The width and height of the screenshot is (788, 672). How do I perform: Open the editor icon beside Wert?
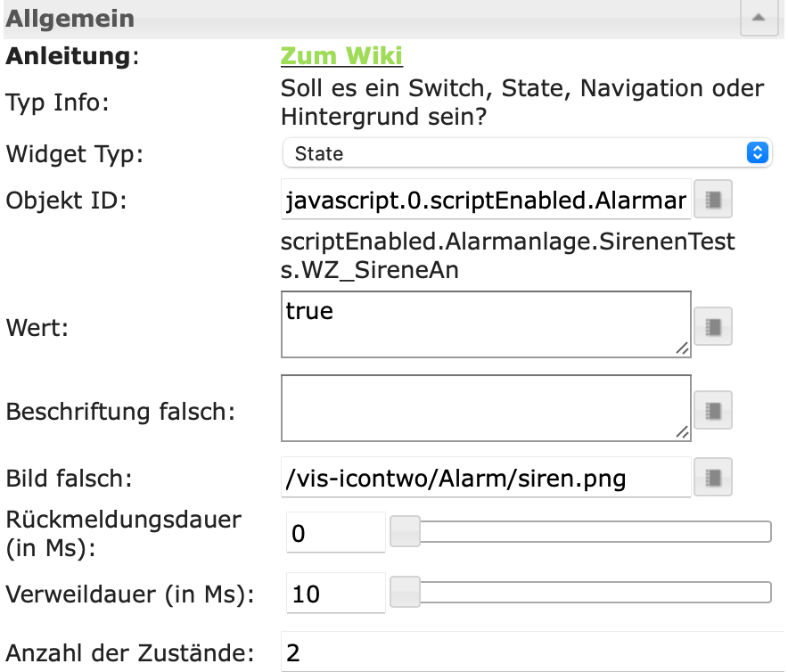712,326
